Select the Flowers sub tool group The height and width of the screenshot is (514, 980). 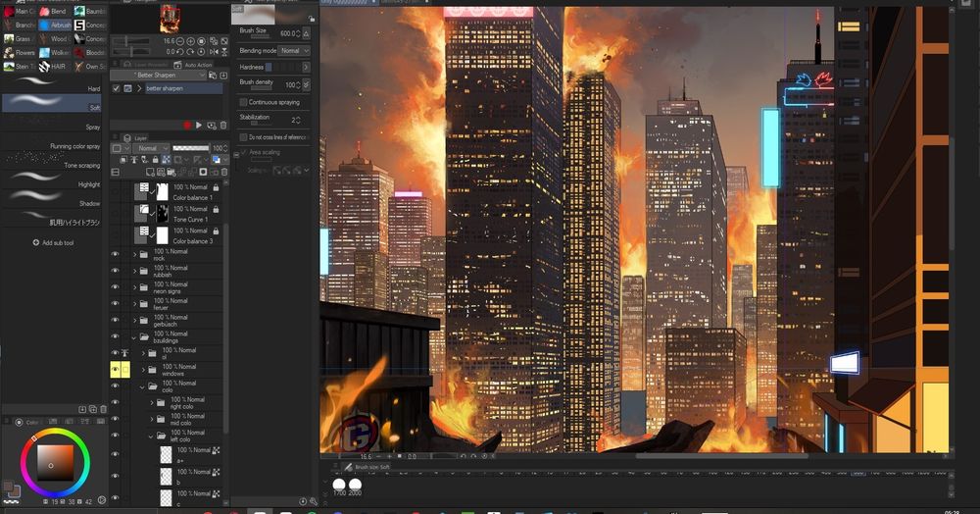click(x=20, y=53)
